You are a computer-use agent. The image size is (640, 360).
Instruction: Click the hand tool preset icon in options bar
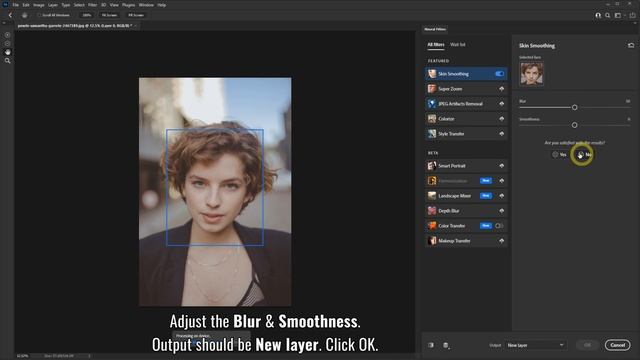coord(24,15)
